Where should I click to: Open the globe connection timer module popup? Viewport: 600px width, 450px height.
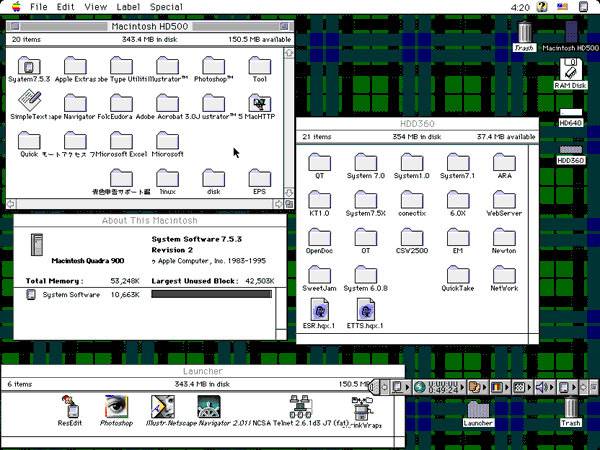(439, 387)
